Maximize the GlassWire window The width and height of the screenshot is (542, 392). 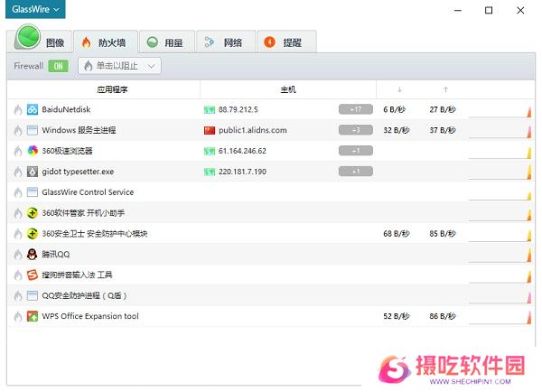[489, 10]
